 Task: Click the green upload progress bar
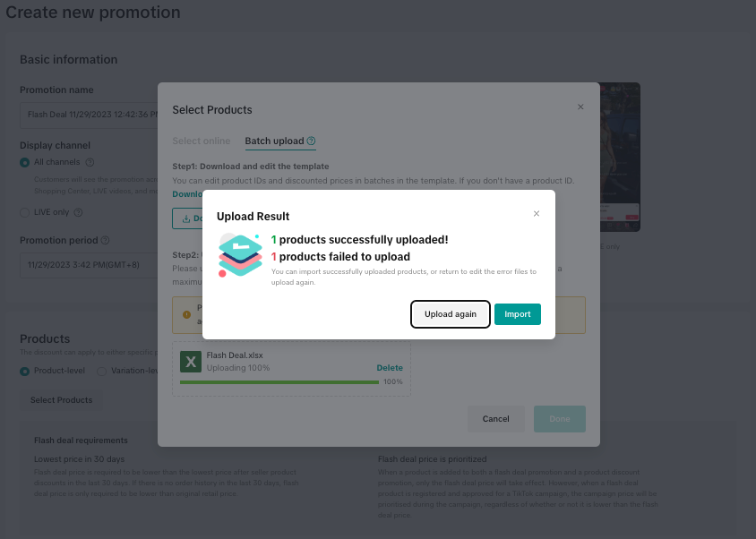[279, 382]
